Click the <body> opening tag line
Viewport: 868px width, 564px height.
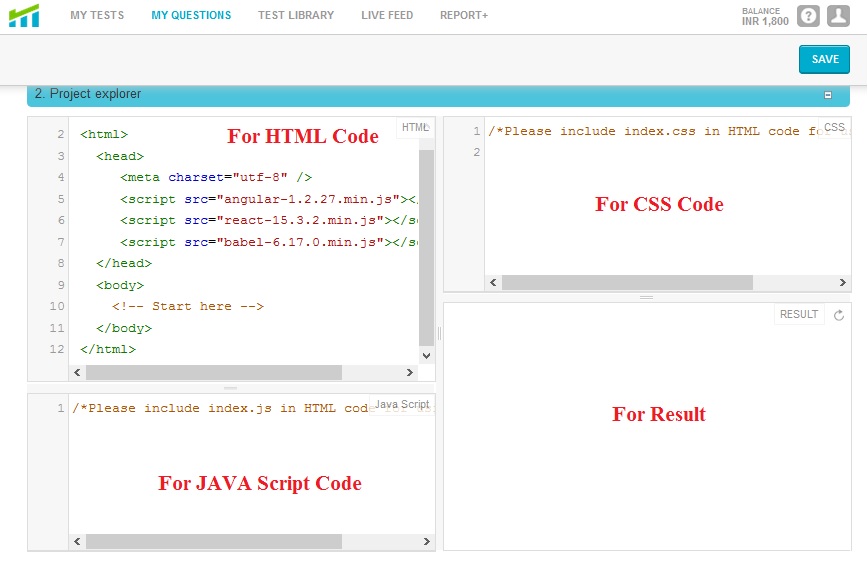(x=120, y=286)
